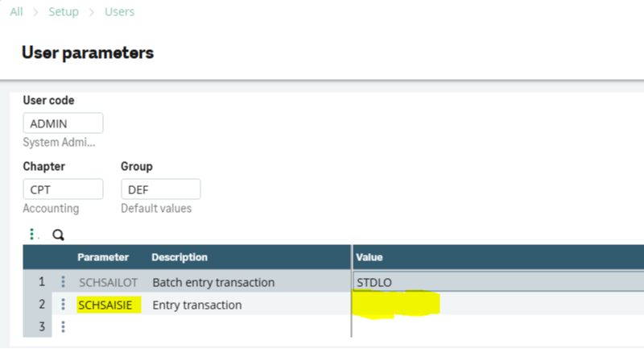The image size is (644, 349).
Task: Select the SCHSAISIE parameter cell
Action: [x=109, y=305]
